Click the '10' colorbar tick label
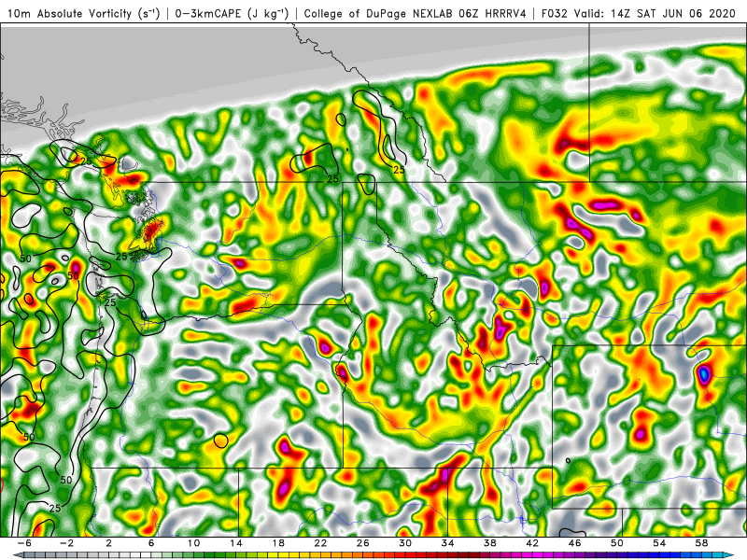 (193, 543)
